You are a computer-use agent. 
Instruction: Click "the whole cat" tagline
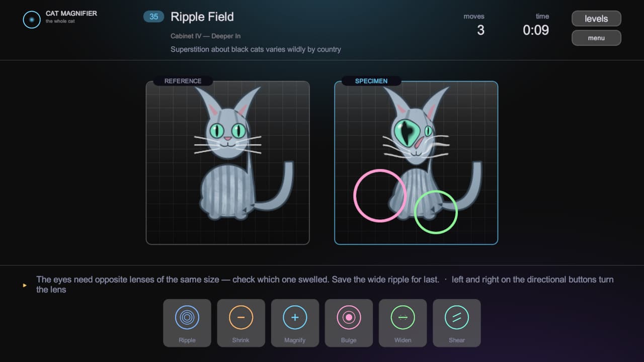point(60,21)
